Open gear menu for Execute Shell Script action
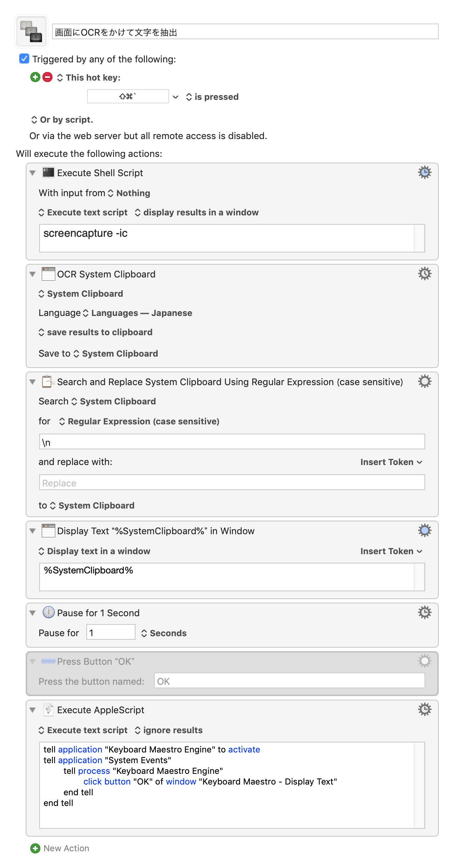 424,173
